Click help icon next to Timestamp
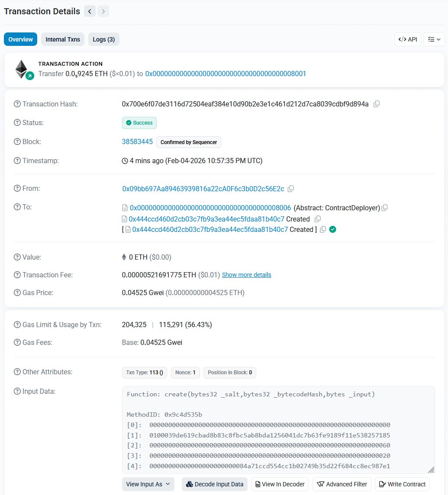 click(x=17, y=161)
